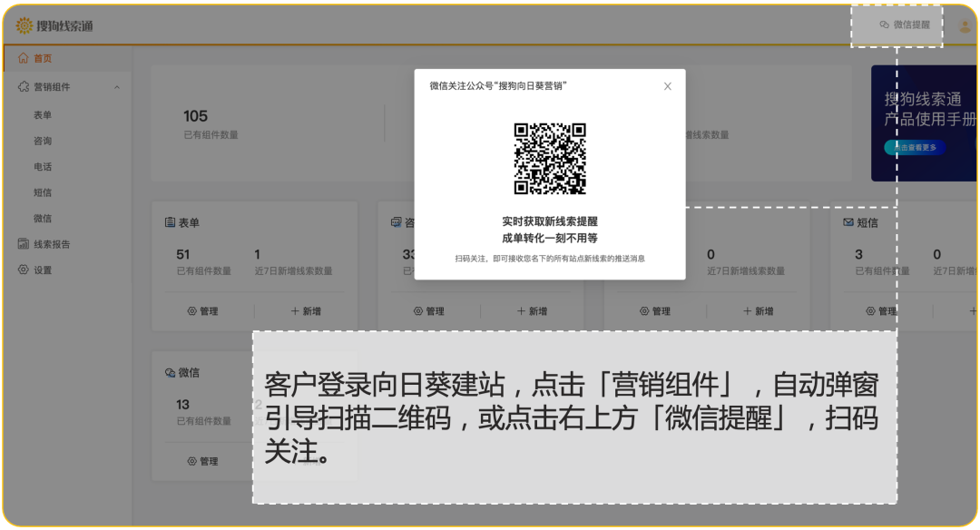The width and height of the screenshot is (980, 530).
Task: Click 管理 in the 电话 card
Action: click(655, 311)
